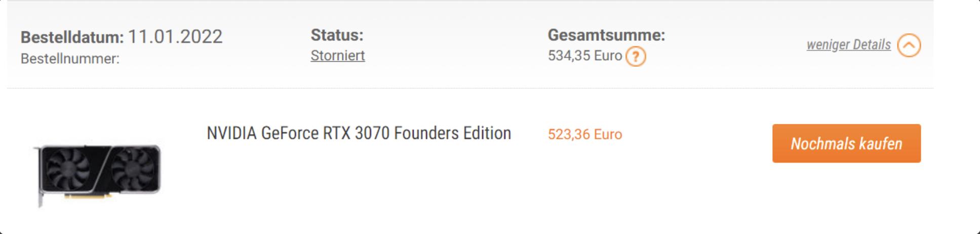This screenshot has width=980, height=234.
Task: Click the dotted divider below the order header
Action: tap(456, 88)
